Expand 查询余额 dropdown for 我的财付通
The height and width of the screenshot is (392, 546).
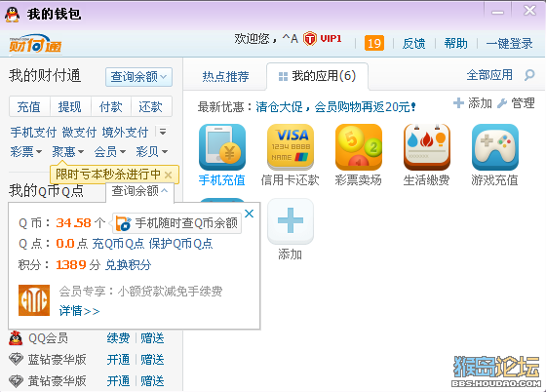[138, 77]
